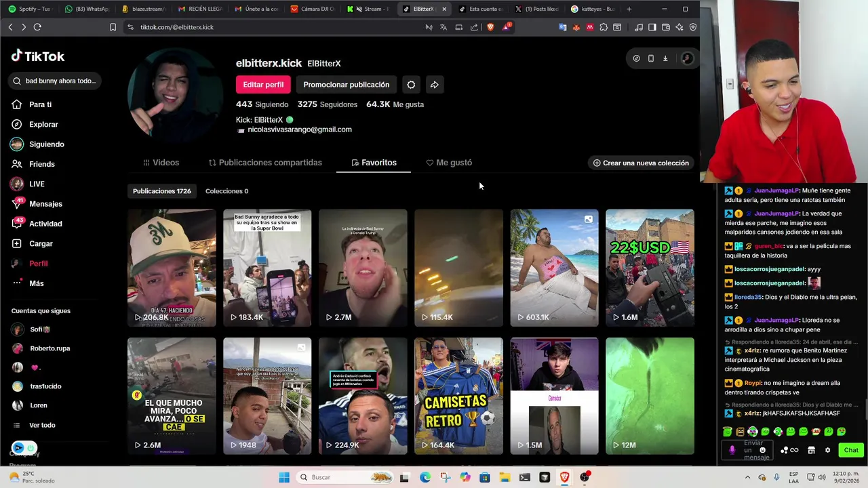Image resolution: width=868 pixels, height=488 pixels.
Task: Open Brave VPN shield icon
Action: (x=692, y=27)
